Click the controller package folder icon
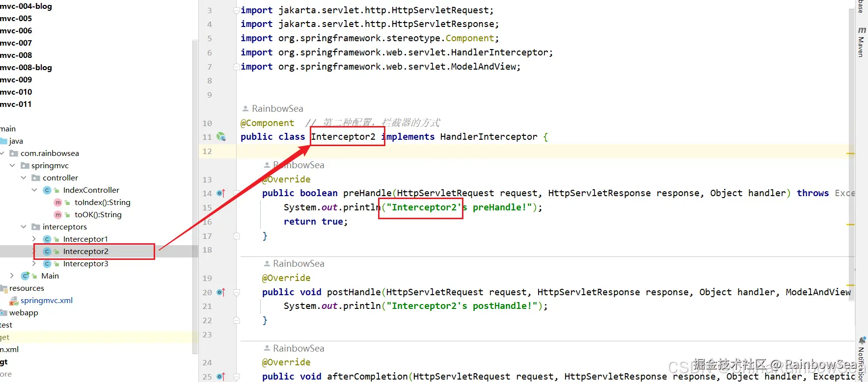868x382 pixels. pos(36,178)
